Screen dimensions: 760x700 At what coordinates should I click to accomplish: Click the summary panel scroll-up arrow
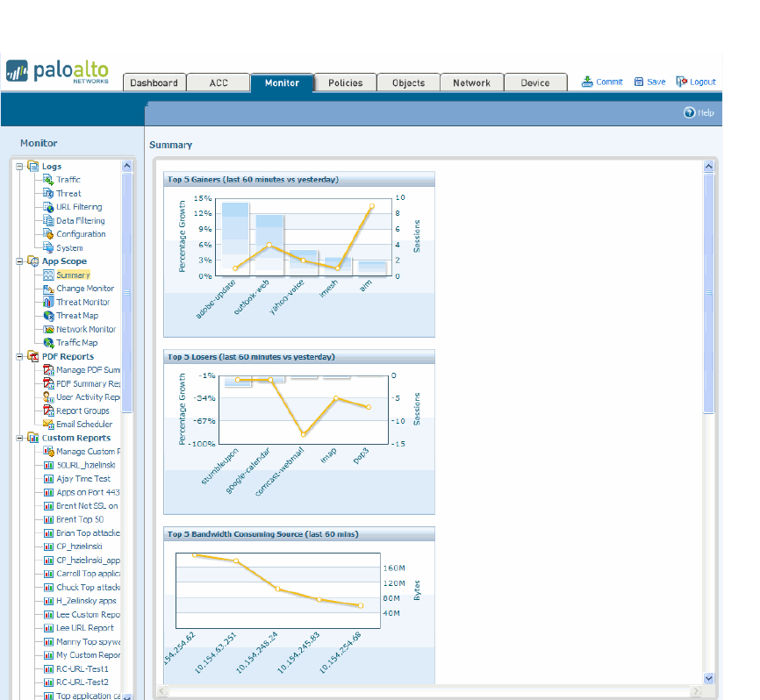[708, 167]
